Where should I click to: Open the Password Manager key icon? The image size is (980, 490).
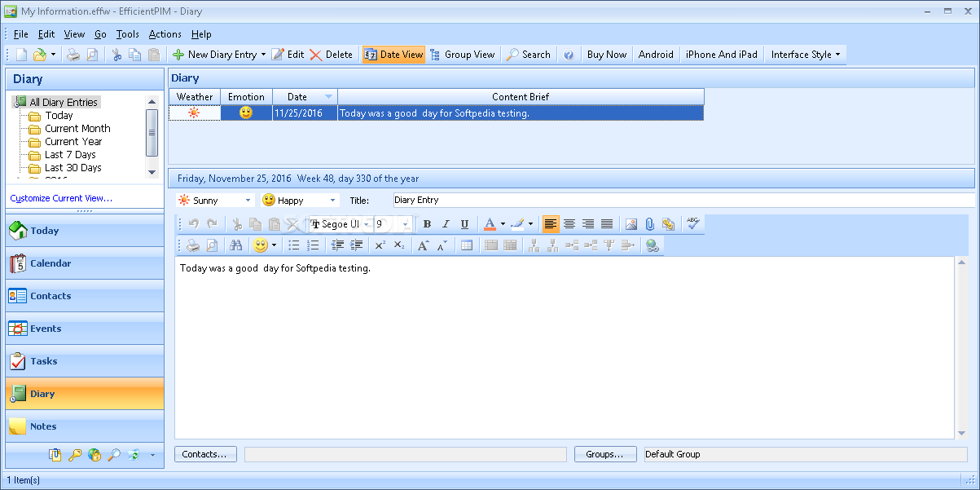pyautogui.click(x=75, y=455)
